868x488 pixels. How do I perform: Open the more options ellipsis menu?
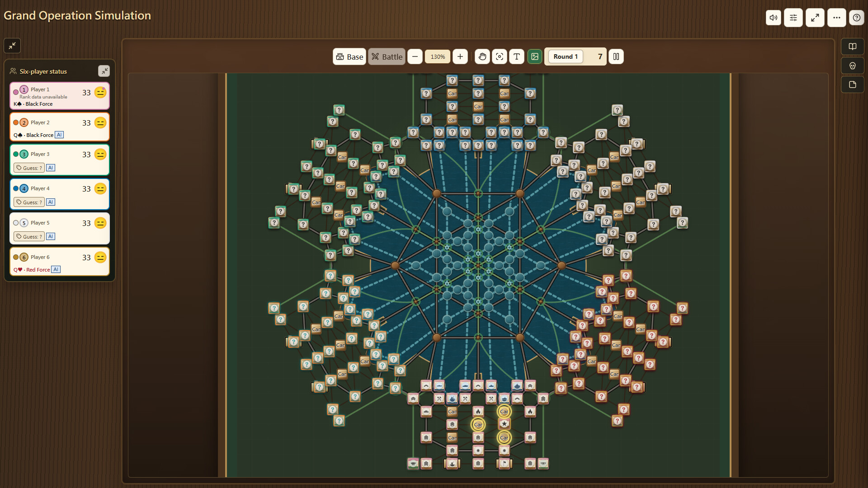pos(837,18)
